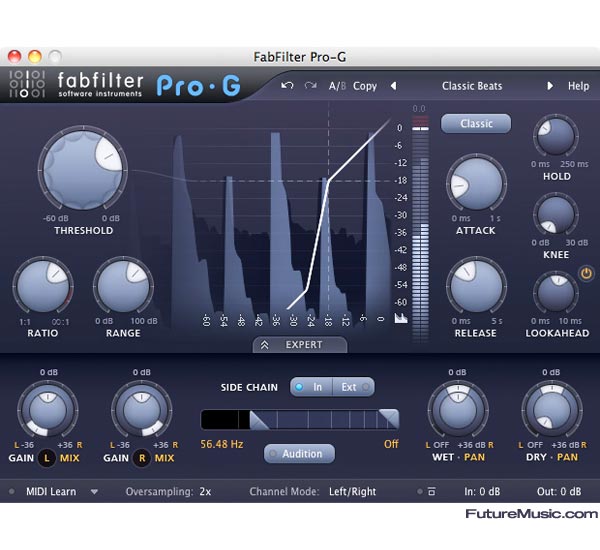Click the Threshold knob
The height and width of the screenshot is (550, 600).
83,170
